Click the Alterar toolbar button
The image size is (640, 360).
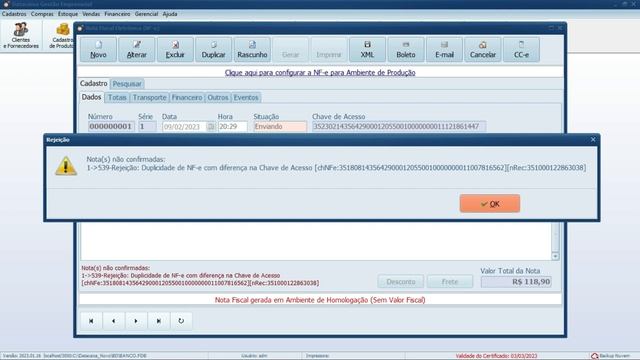[x=137, y=50]
